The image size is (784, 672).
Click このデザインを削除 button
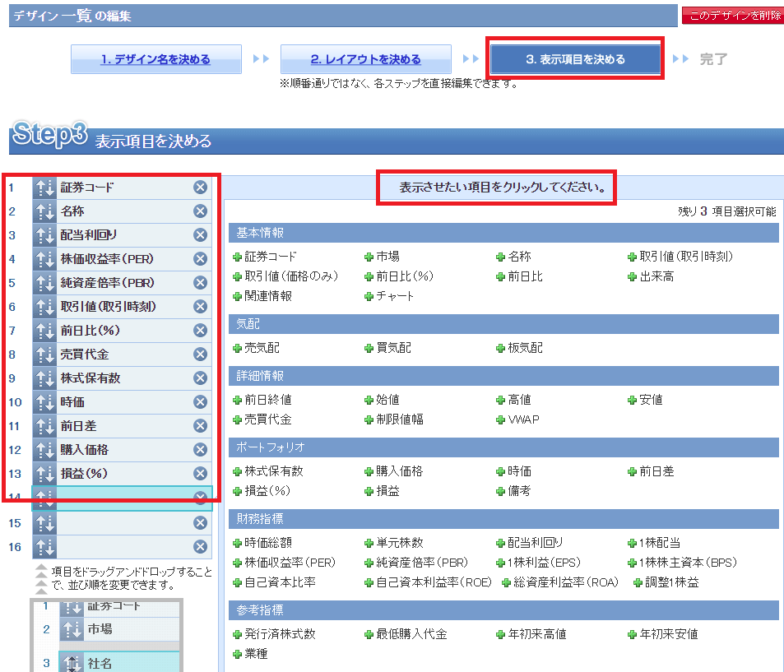(732, 16)
